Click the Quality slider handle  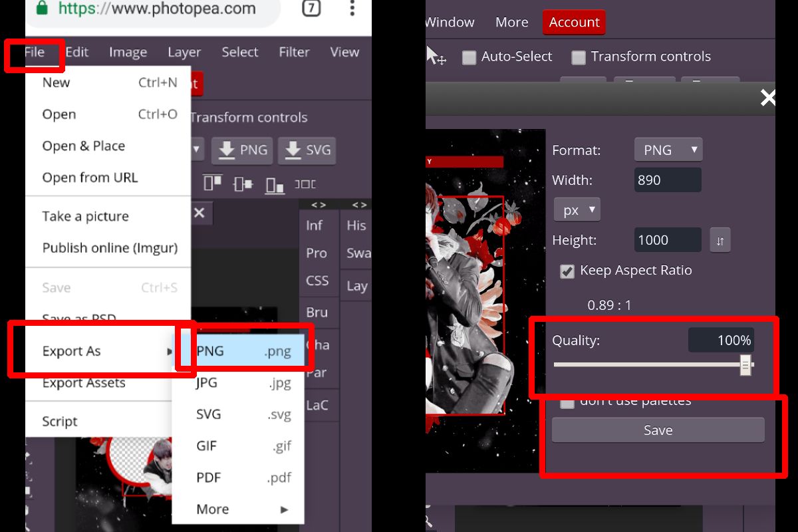click(745, 364)
